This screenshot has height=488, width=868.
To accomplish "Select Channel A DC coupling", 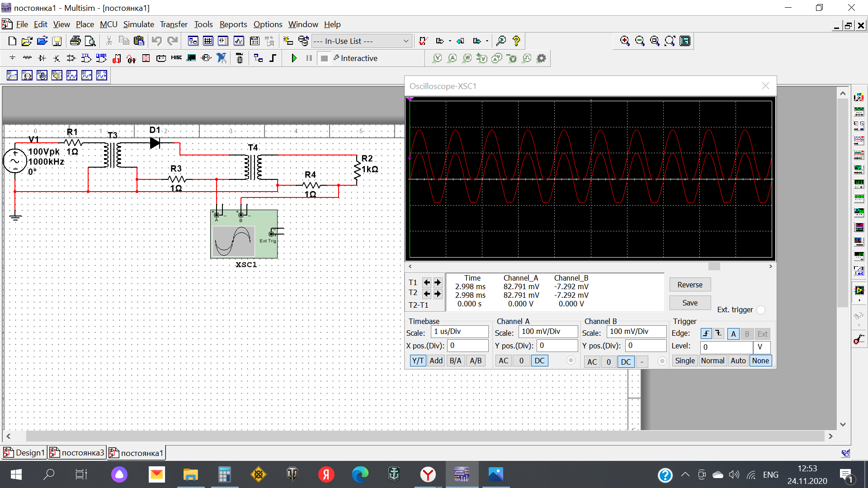I will (539, 361).
